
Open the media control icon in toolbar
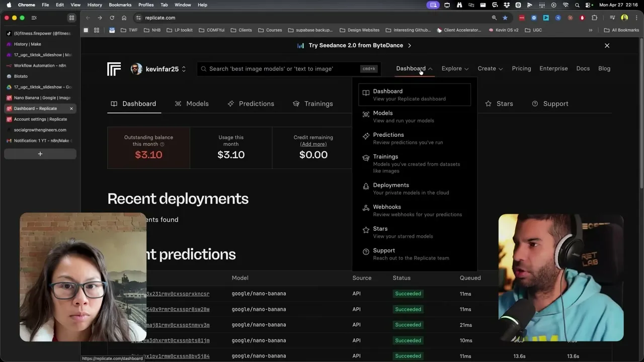tap(612, 18)
